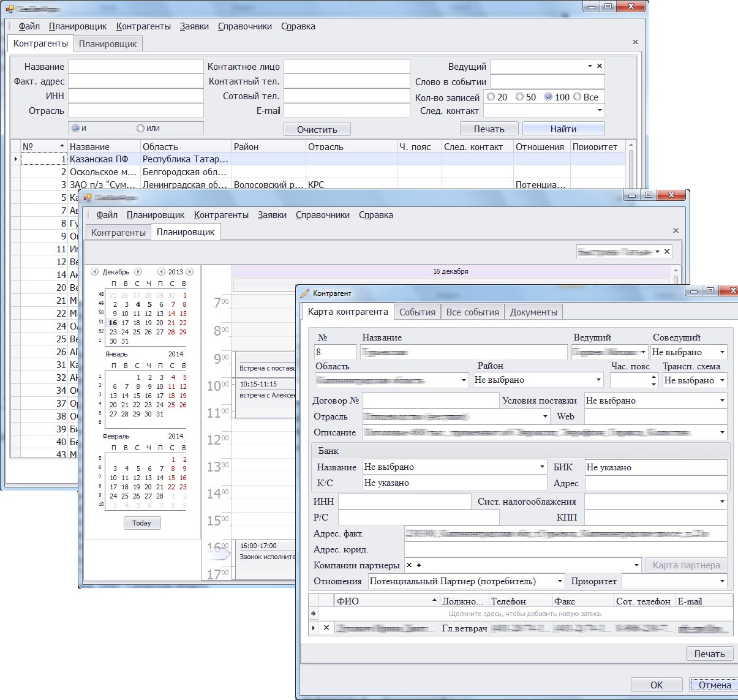Clear the Ведущий filter with X icon

pos(600,66)
